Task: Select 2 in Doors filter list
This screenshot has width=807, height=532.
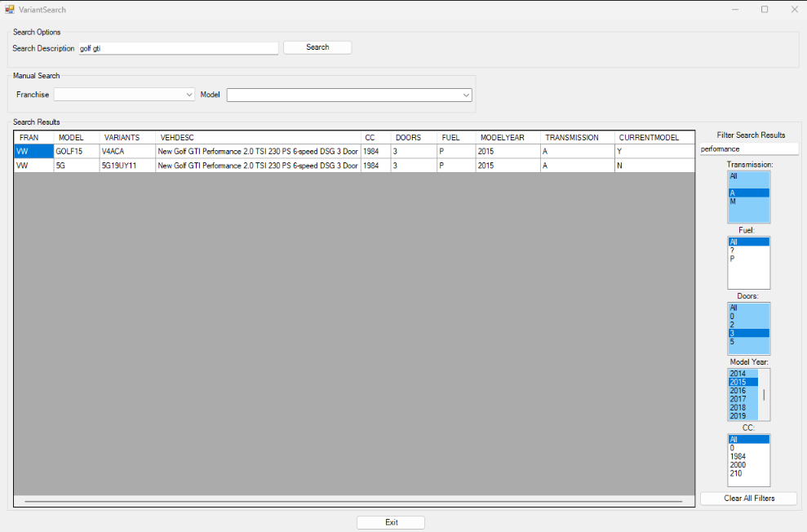Action: [x=749, y=325]
